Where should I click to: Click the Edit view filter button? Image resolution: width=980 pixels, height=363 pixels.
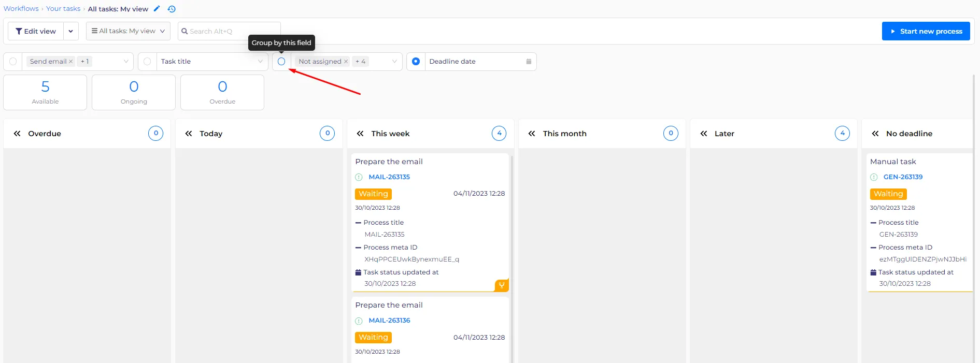pos(36,31)
